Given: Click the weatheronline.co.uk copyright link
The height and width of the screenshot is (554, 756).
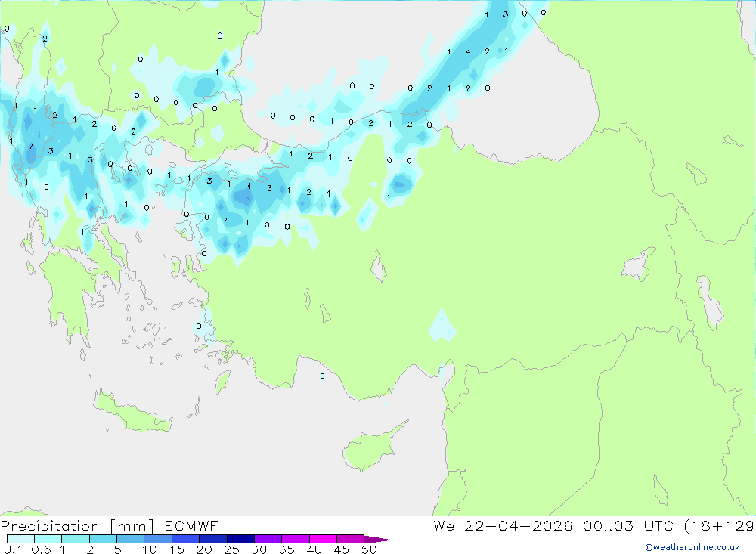Looking at the screenshot, I should (x=692, y=547).
